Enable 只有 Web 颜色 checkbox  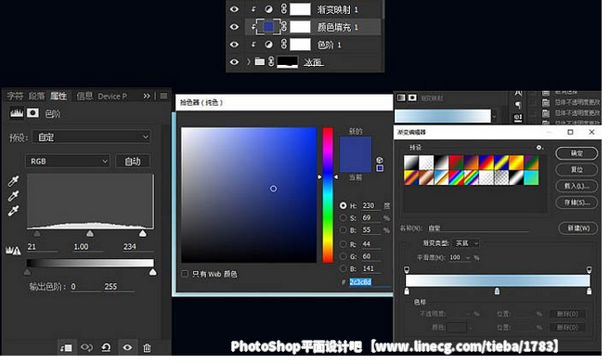[x=185, y=274]
